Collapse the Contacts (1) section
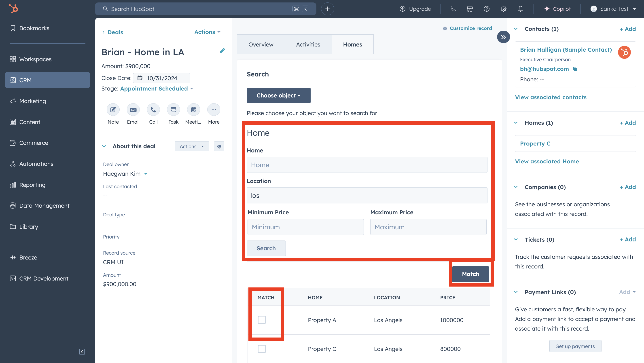Image resolution: width=644 pixels, height=363 pixels. pos(516,29)
